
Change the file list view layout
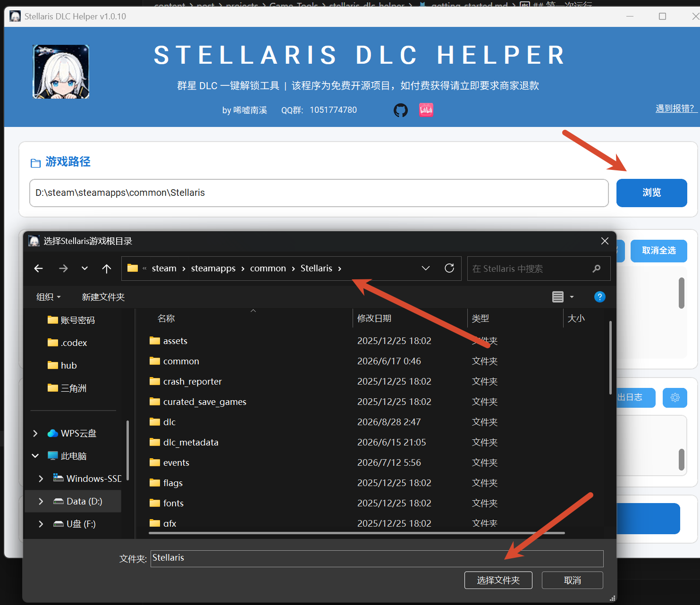(558, 297)
